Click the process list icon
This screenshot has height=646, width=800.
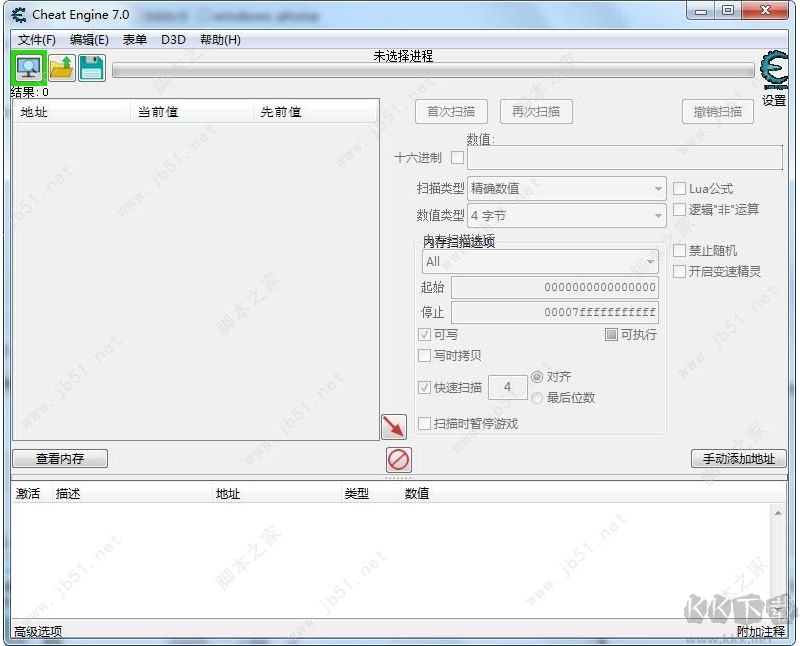[x=27, y=67]
